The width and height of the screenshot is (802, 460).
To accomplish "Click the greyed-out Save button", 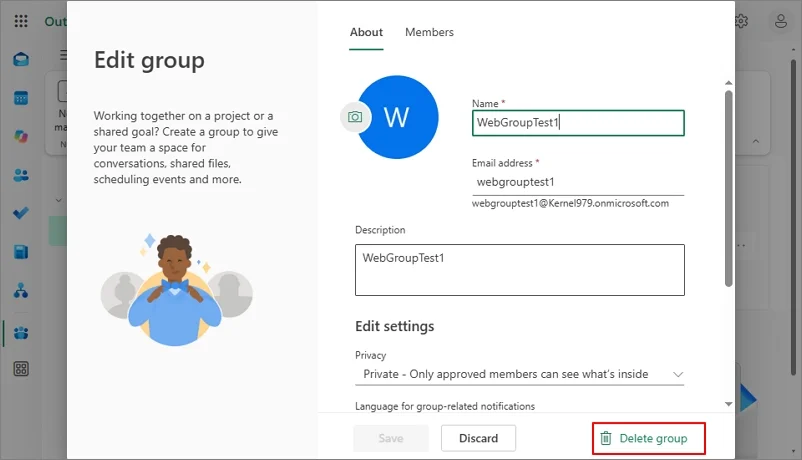I will point(391,438).
